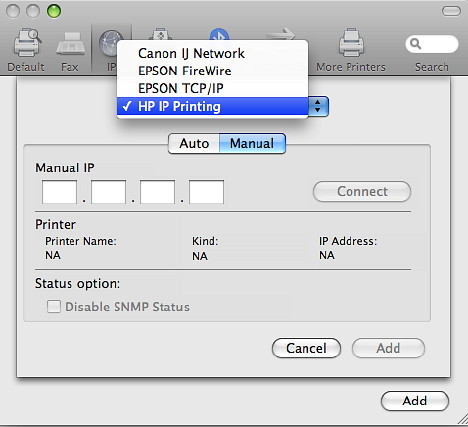Viewport: 468px width, 427px height.
Task: Click the IP Address label
Action: pyautogui.click(x=348, y=241)
